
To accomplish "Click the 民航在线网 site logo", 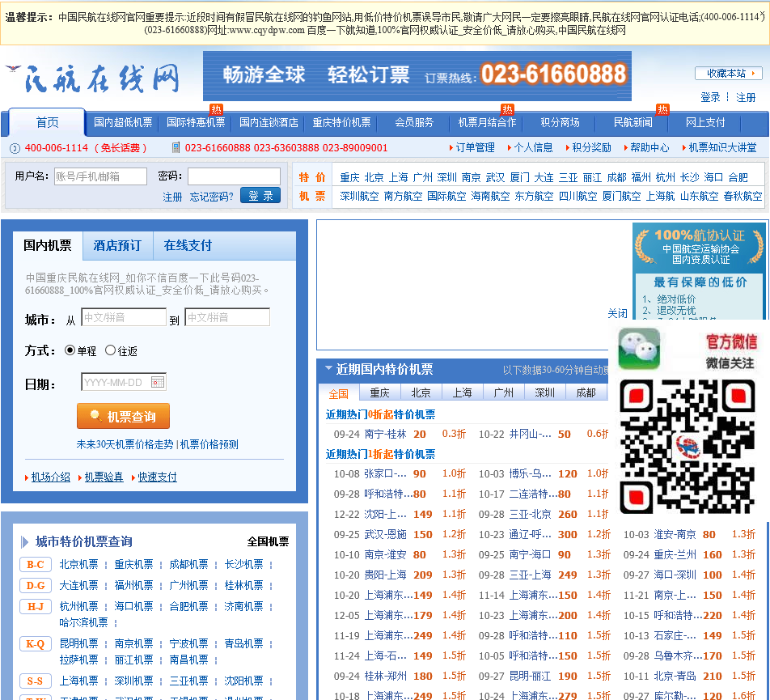I will coord(93,78).
